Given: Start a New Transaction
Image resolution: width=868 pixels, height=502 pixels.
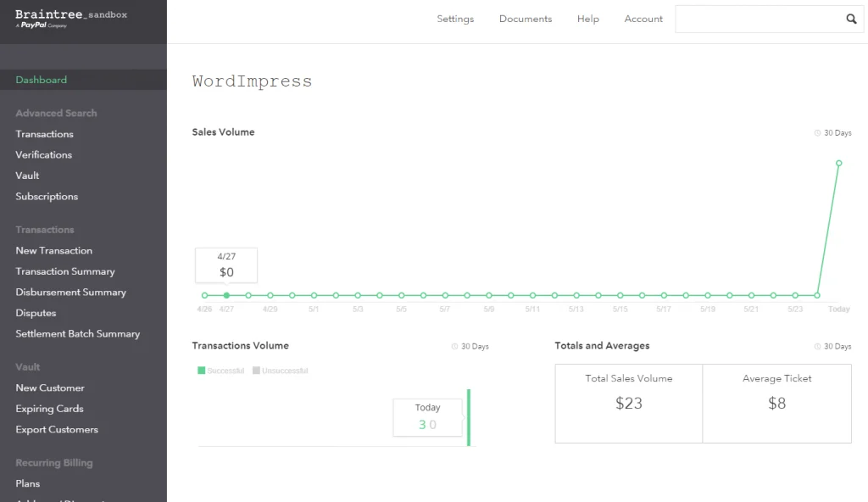Looking at the screenshot, I should (53, 250).
